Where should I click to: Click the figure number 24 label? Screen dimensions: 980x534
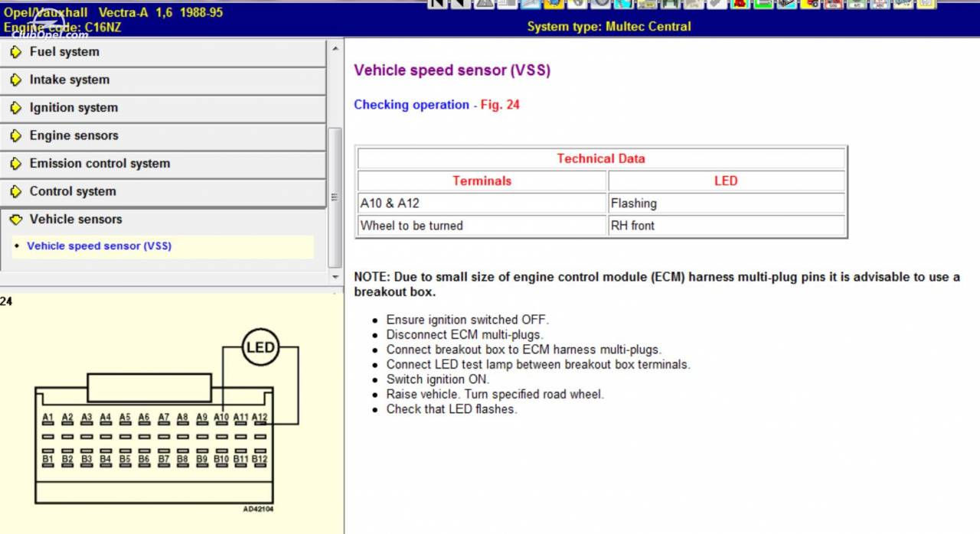click(6, 301)
